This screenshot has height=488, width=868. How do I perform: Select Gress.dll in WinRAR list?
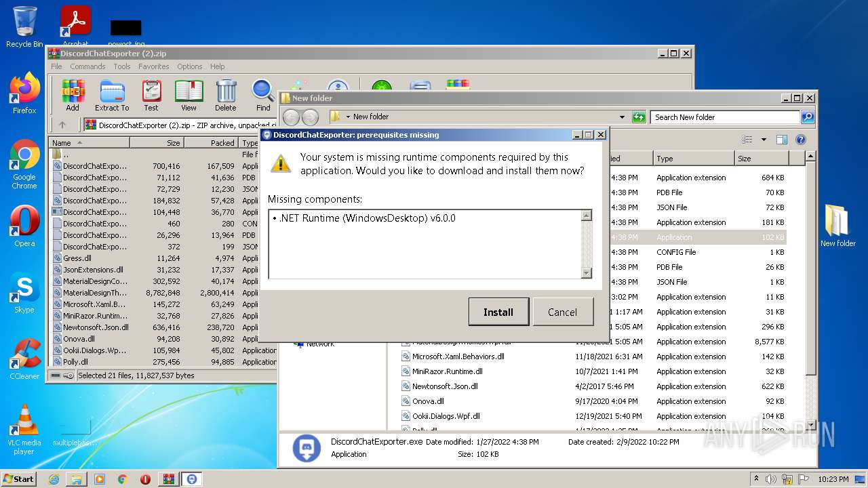pyautogui.click(x=77, y=258)
